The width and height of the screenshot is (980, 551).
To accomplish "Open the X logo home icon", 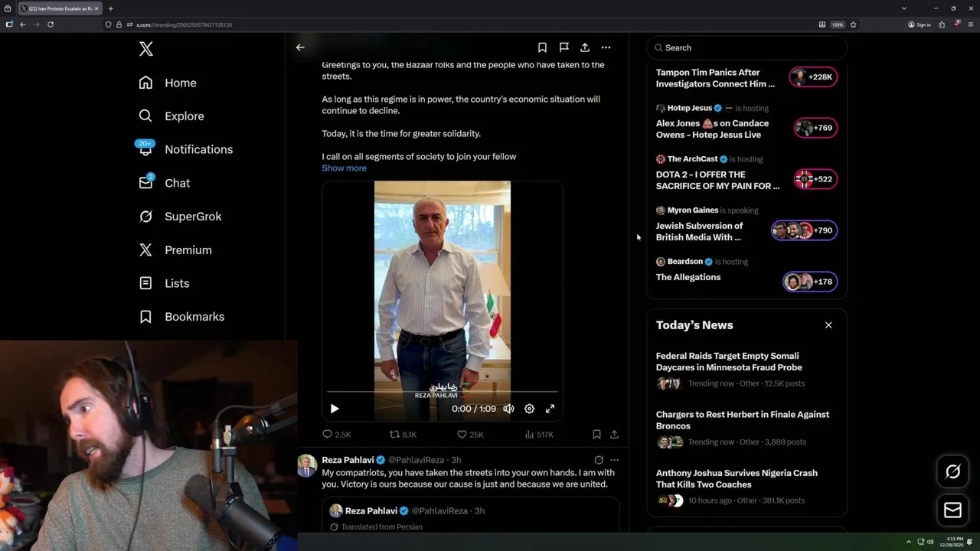I will pyautogui.click(x=146, y=49).
